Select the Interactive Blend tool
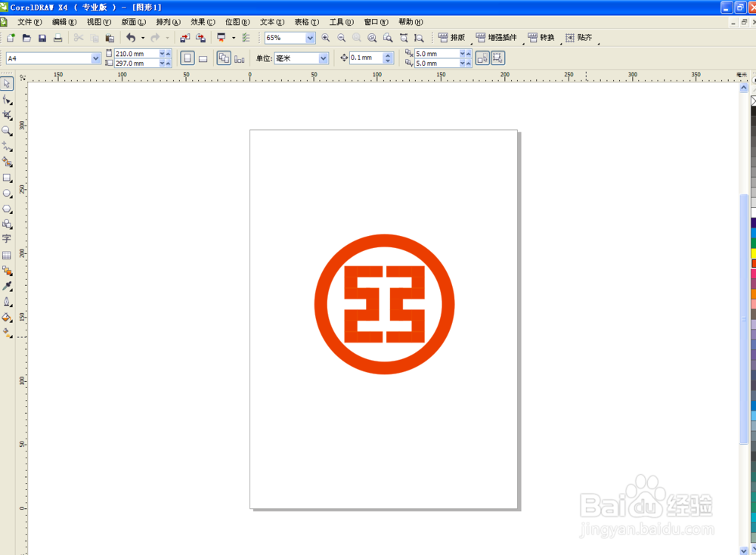Viewport: 756px width, 555px height. (7, 271)
